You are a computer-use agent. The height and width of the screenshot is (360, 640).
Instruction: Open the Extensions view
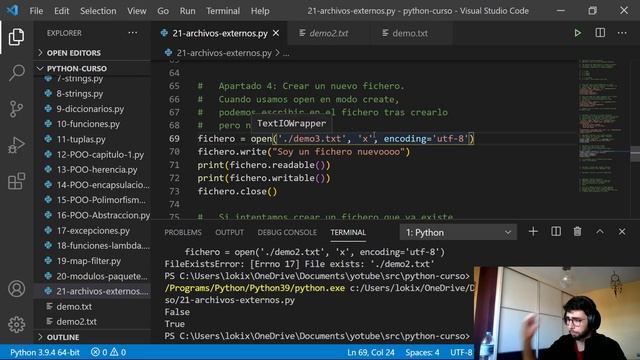coord(16,181)
